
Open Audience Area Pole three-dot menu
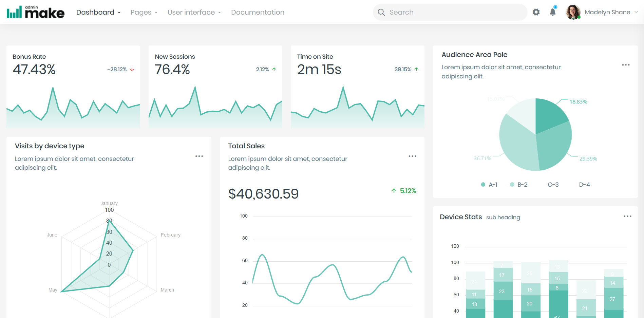(626, 65)
